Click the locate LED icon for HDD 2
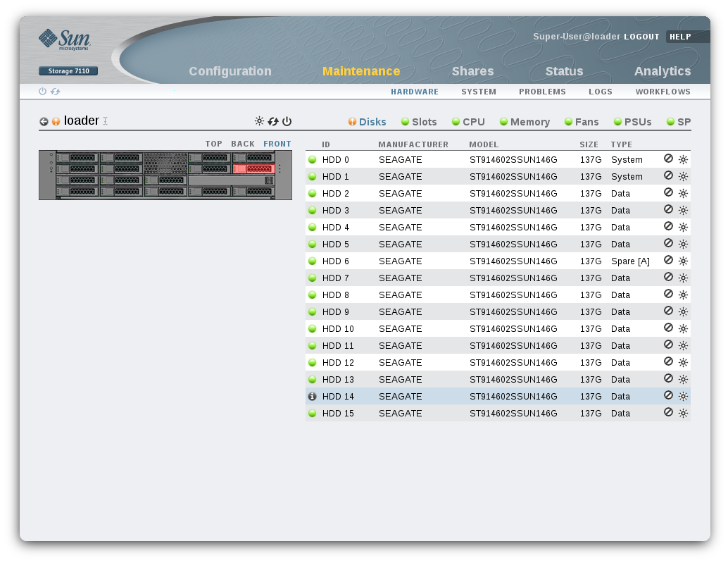The height and width of the screenshot is (563, 728). point(683,194)
